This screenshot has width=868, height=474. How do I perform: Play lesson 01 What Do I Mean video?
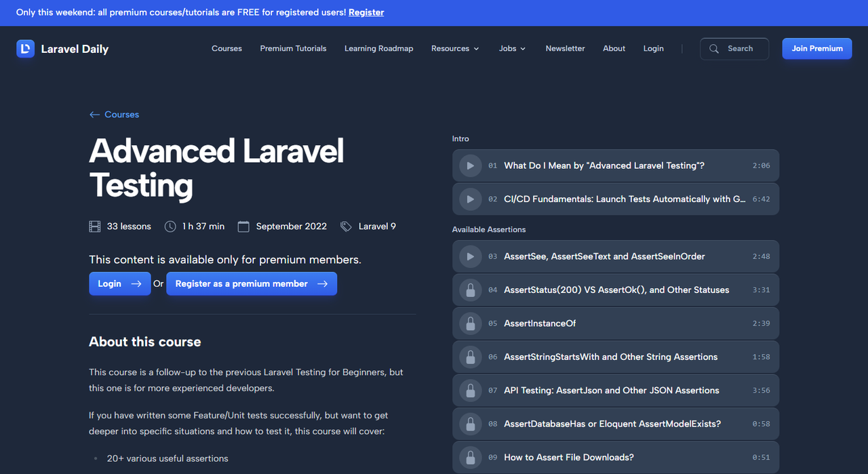click(x=470, y=165)
